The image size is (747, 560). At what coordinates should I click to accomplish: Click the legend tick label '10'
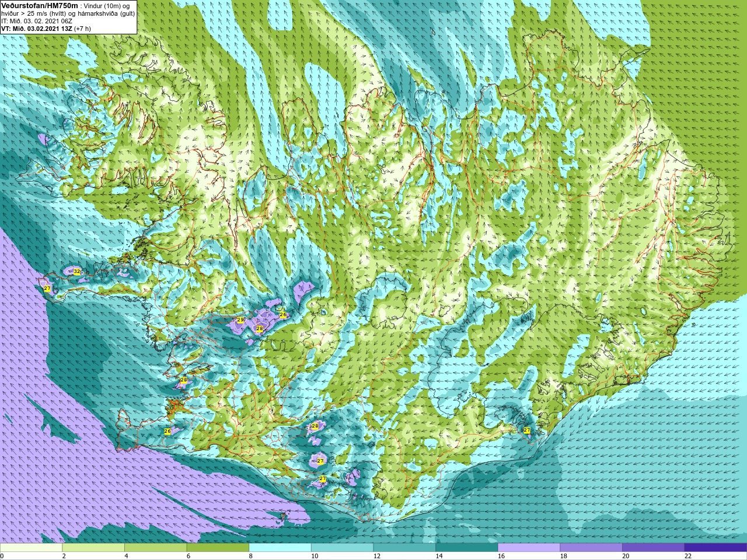tap(315, 556)
